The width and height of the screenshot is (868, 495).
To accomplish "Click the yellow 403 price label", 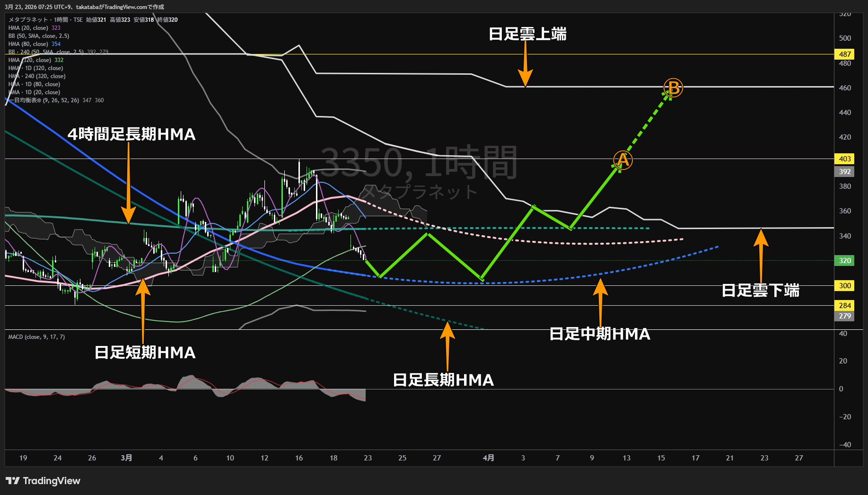I will pos(845,159).
